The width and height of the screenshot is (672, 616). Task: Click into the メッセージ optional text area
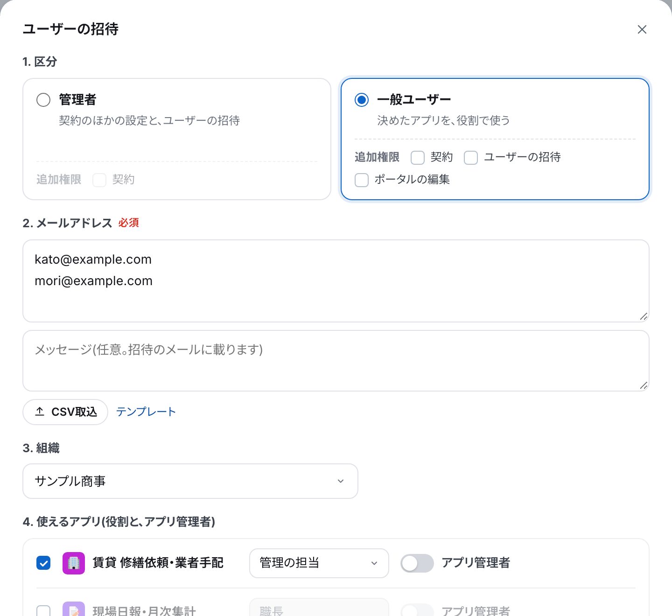coord(336,361)
